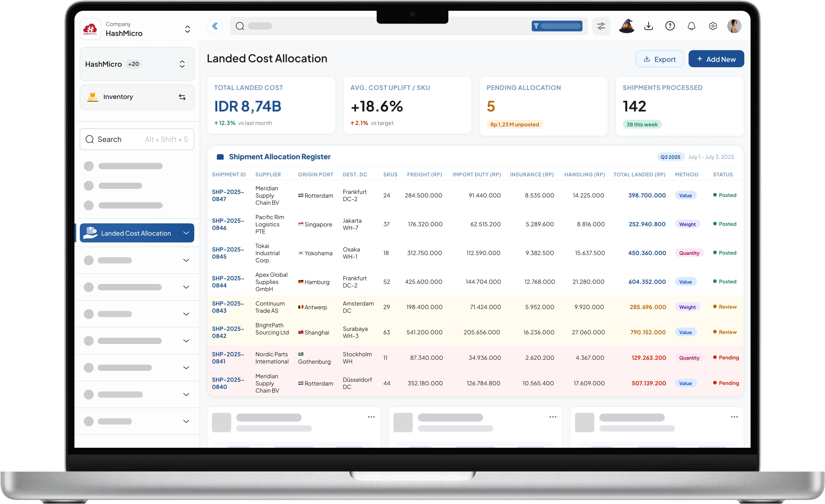825x504 pixels.
Task: Click the Add New button
Action: (x=716, y=59)
